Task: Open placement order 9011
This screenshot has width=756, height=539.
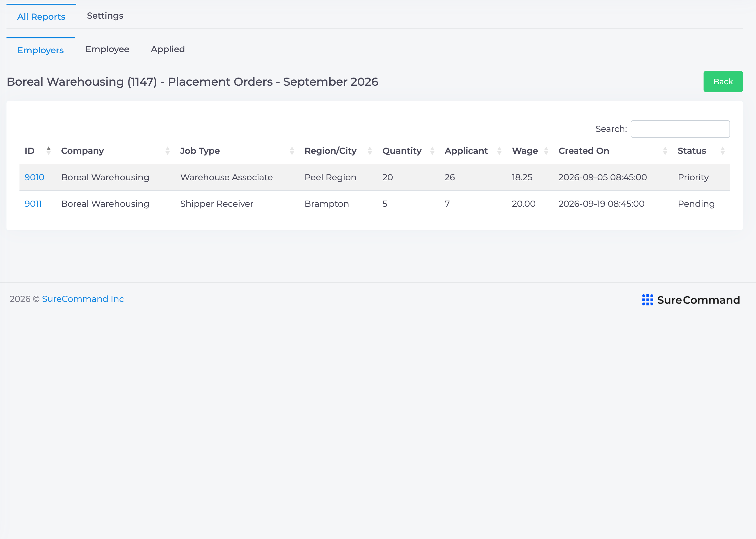Action: tap(33, 204)
